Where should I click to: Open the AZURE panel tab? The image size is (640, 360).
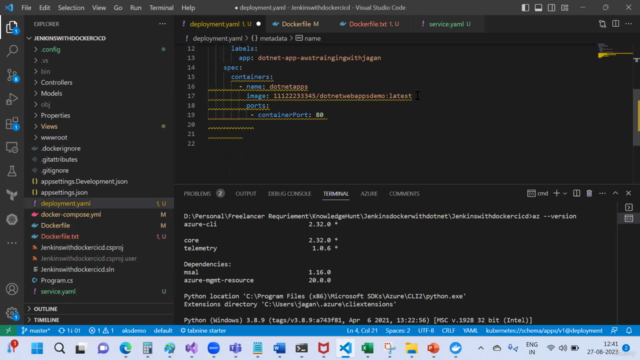[369, 193]
